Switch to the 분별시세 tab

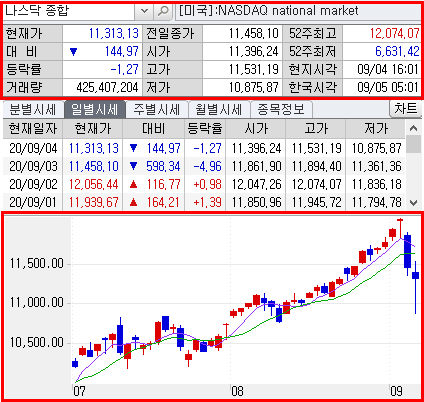tap(33, 109)
